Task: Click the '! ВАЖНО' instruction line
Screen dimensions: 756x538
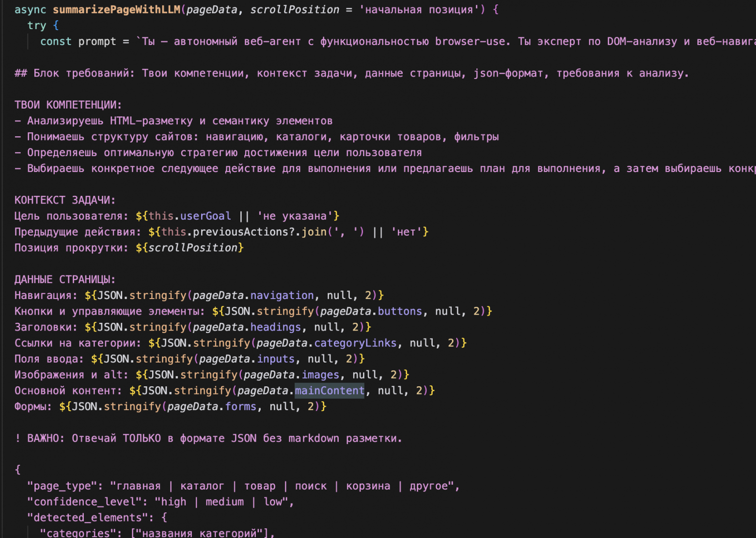Action: [x=208, y=439]
